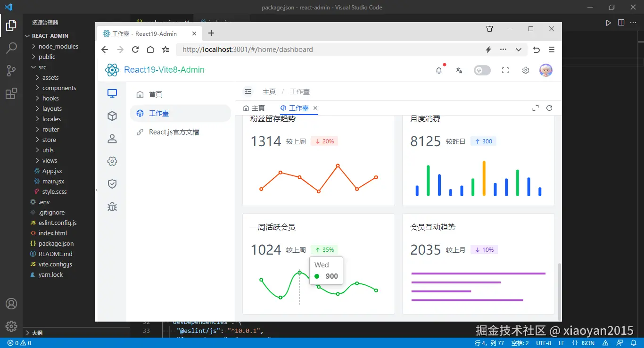Open the VS Code Explorer activity icon

11,25
